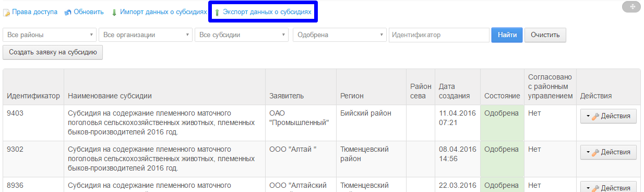The height and width of the screenshot is (192, 644).
Task: Open the Все районы dropdown
Action: pos(50,35)
